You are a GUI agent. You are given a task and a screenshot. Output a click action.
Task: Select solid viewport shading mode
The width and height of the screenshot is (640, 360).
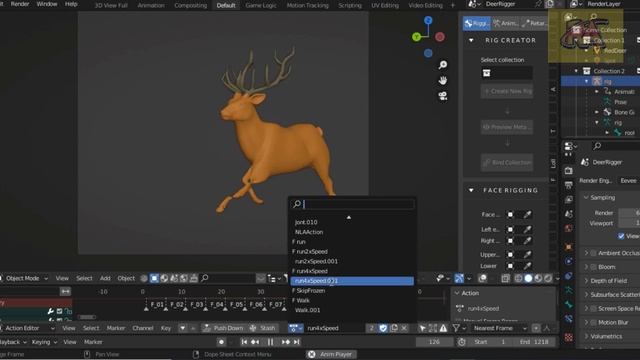pyautogui.click(x=528, y=278)
